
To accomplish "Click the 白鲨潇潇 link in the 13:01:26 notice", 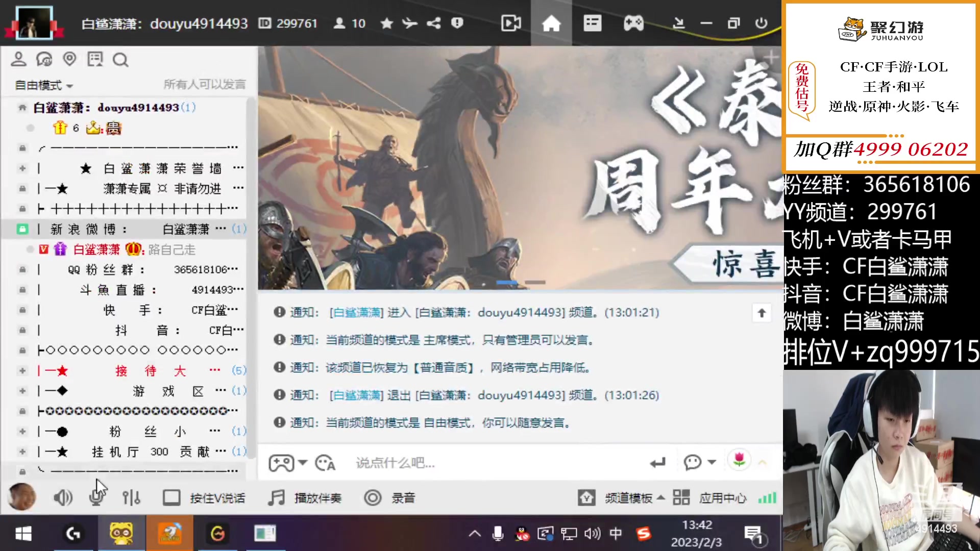I will (356, 395).
